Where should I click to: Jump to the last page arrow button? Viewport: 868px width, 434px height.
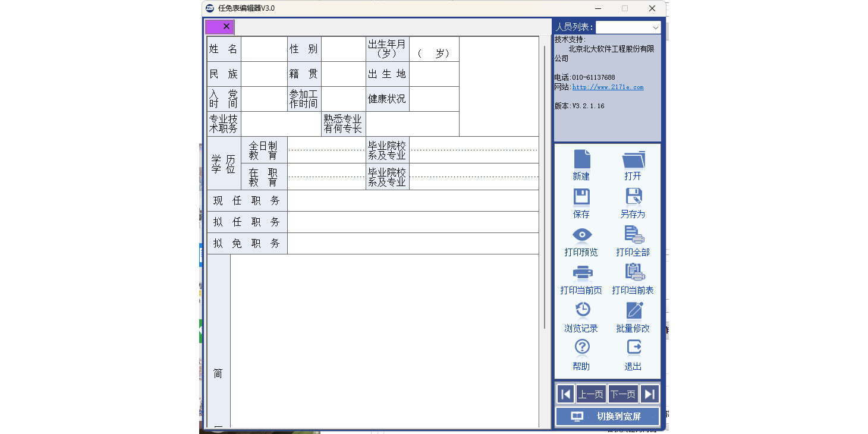pos(650,394)
